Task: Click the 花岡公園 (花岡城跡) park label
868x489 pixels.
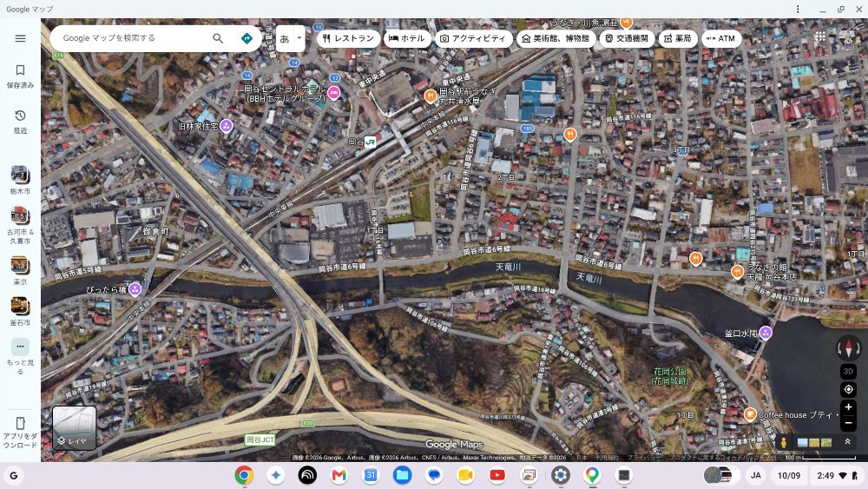Action: coord(670,376)
